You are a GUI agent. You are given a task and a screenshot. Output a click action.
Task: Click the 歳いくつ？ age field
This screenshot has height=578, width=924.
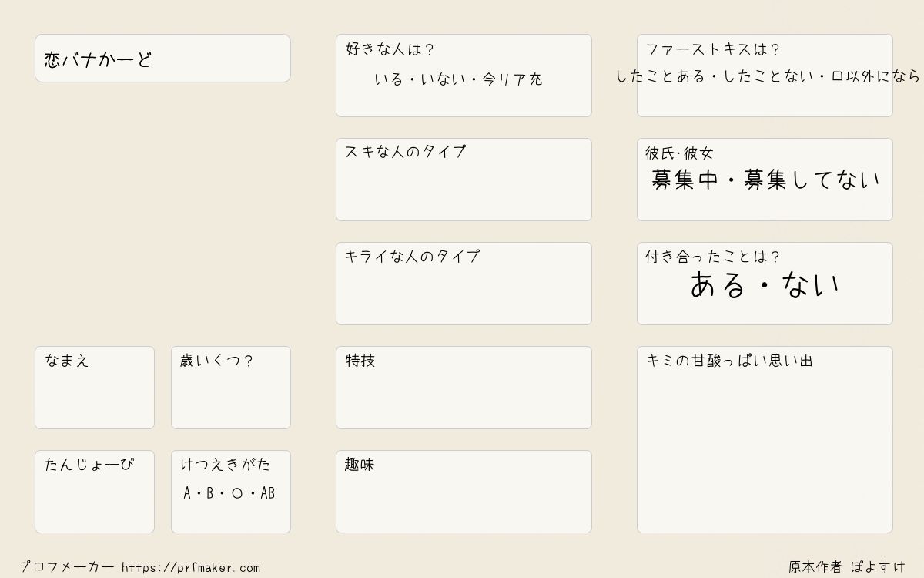[231, 388]
